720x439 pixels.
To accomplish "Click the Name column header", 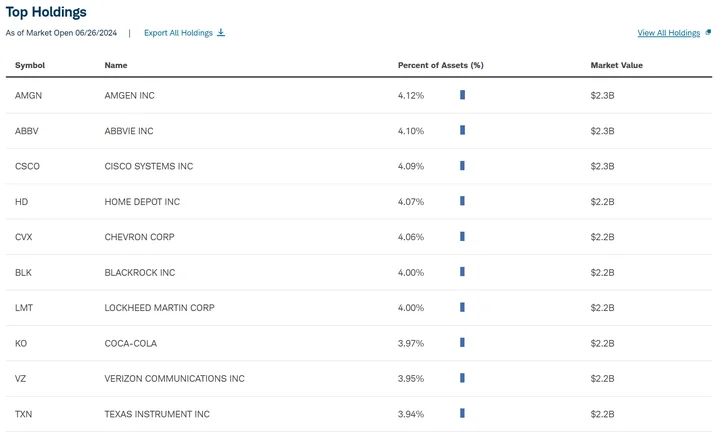I will click(x=116, y=65).
